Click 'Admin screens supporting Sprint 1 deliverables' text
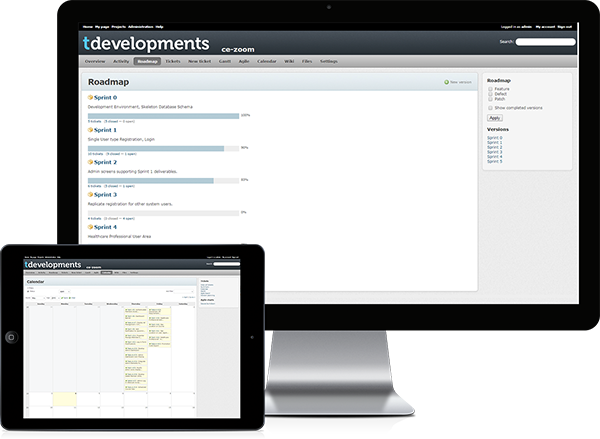 point(132,171)
